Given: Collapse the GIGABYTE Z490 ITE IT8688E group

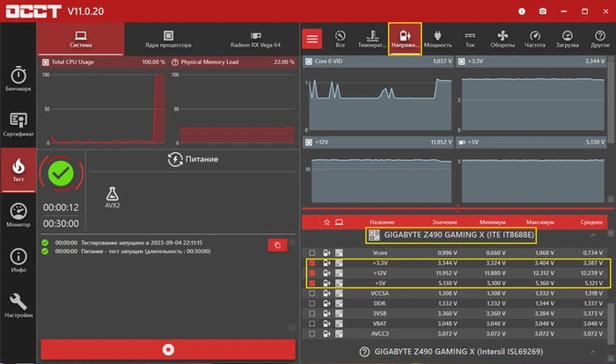Looking at the screenshot, I should 592,236.
